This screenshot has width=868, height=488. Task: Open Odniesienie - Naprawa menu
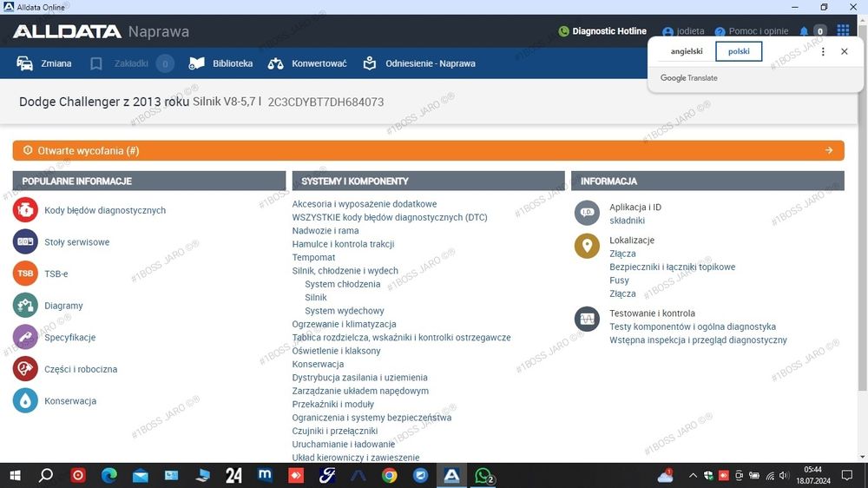(x=419, y=63)
